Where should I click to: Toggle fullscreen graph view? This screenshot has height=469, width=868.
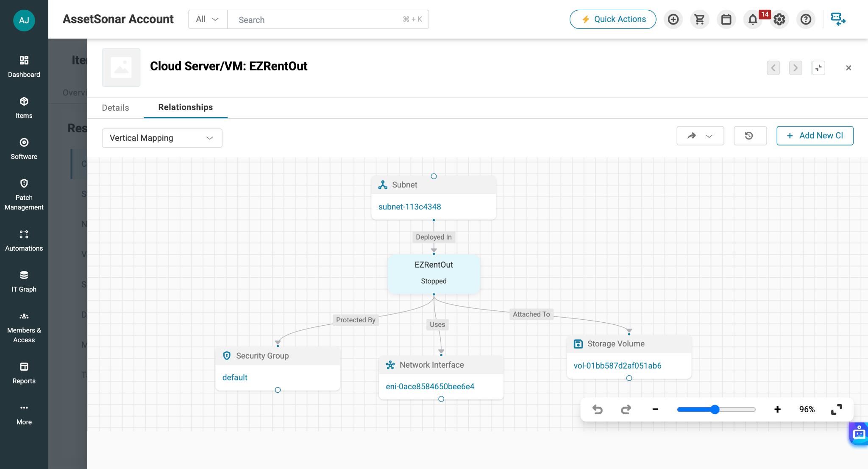tap(837, 409)
